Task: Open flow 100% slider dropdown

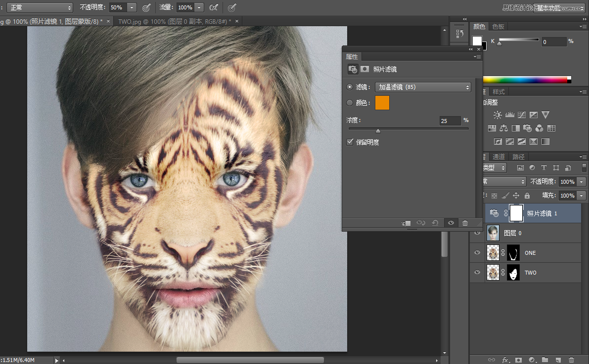Action: [199, 7]
